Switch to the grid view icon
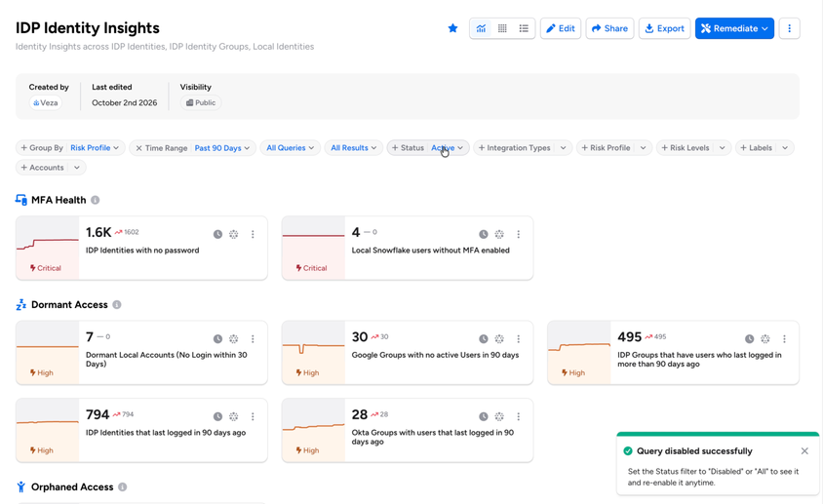The width and height of the screenshot is (823, 504). pos(502,28)
